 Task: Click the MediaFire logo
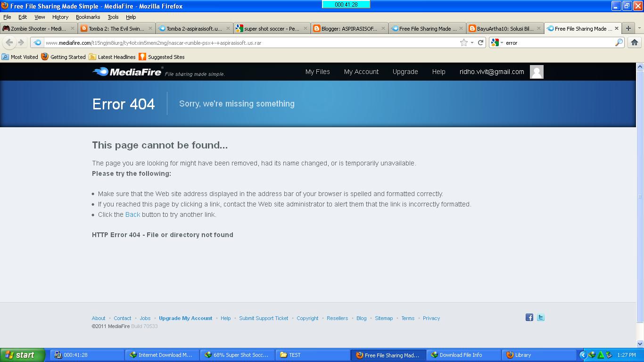click(127, 72)
